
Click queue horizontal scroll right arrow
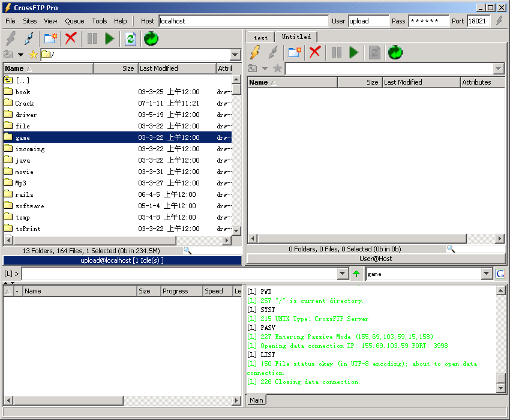tap(237, 400)
